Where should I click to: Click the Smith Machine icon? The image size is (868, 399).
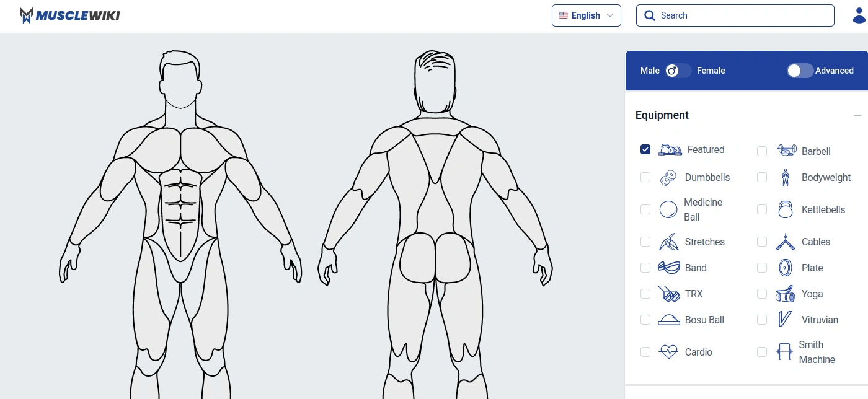coord(784,352)
